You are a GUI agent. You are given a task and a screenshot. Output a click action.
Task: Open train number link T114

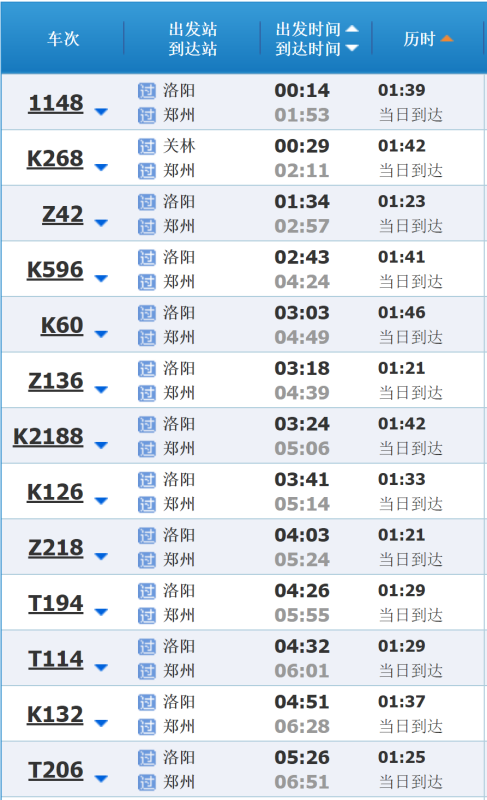[x=56, y=659]
